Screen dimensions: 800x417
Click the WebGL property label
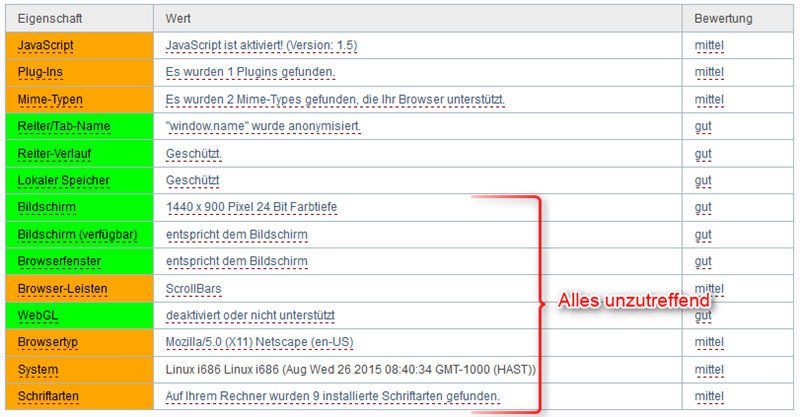point(39,316)
